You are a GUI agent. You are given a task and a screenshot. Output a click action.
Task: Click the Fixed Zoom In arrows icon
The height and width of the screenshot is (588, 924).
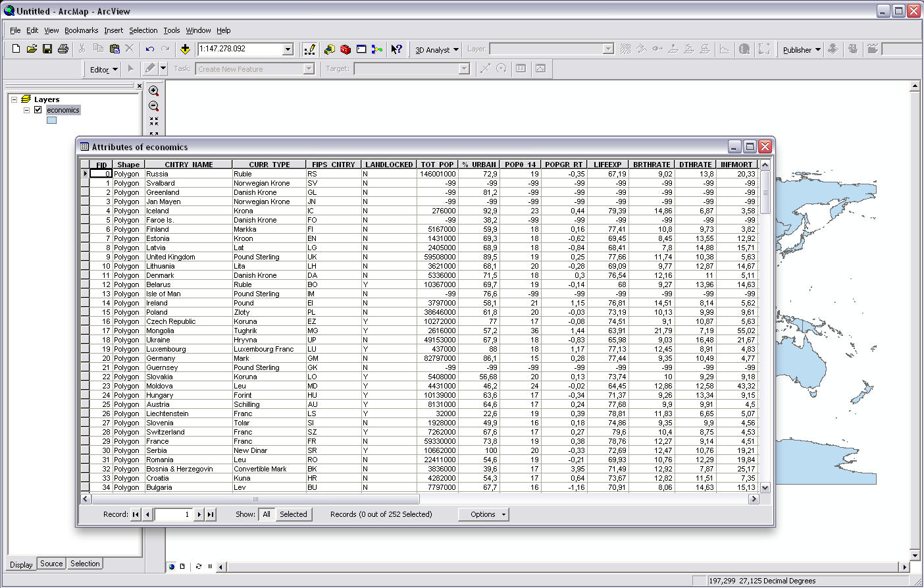(x=154, y=121)
